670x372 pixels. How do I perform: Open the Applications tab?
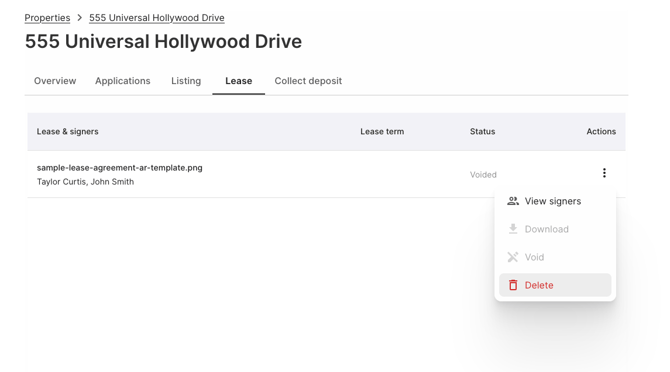(x=123, y=81)
